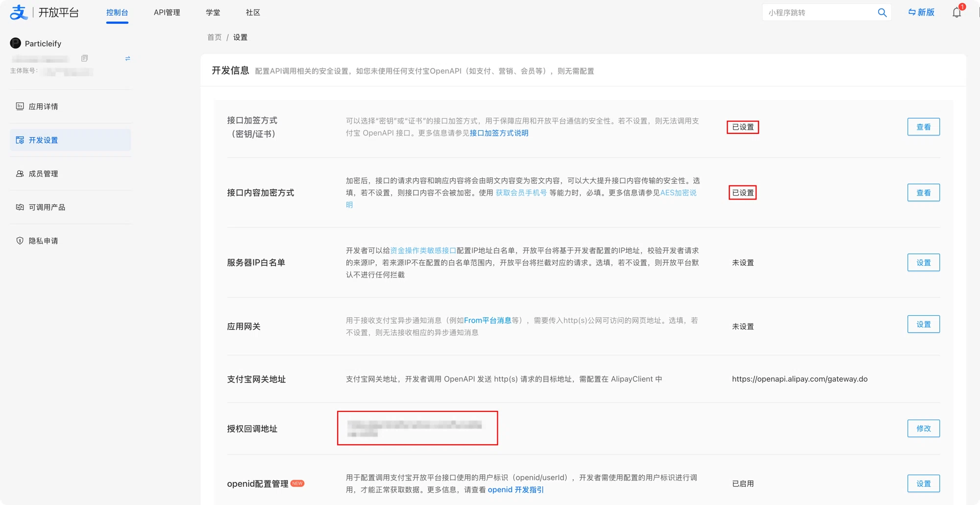Viewport: 980px width, 505px height.
Task: Click the openid配置管理 row label
Action: pos(258,484)
